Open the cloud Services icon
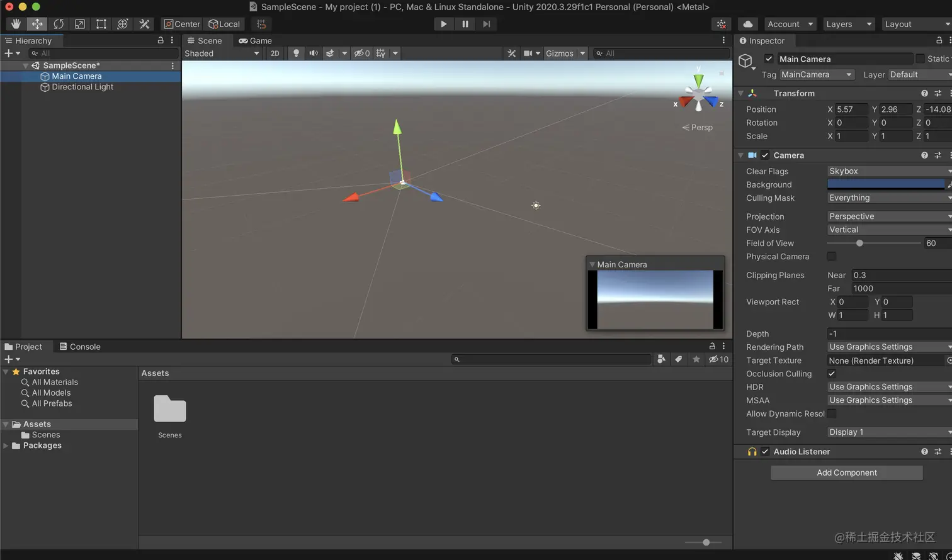This screenshot has height=560, width=952. pyautogui.click(x=748, y=24)
